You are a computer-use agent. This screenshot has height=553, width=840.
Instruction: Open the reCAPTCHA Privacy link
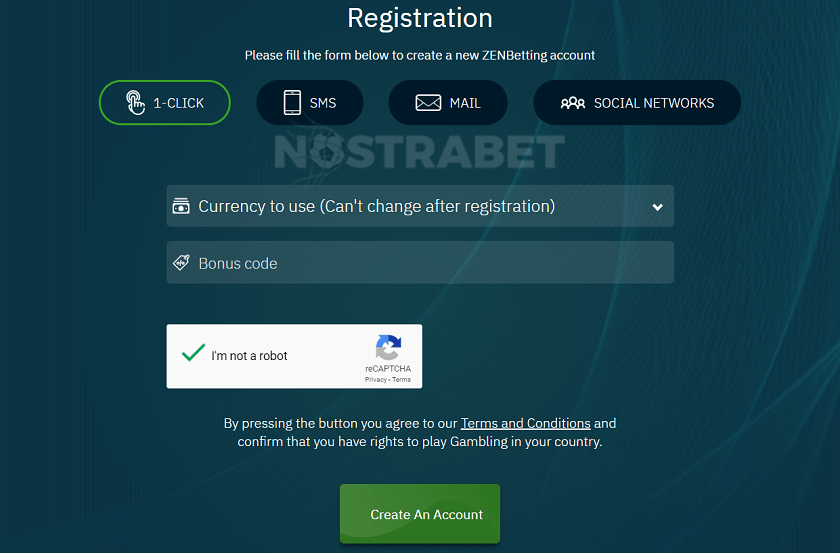376,380
